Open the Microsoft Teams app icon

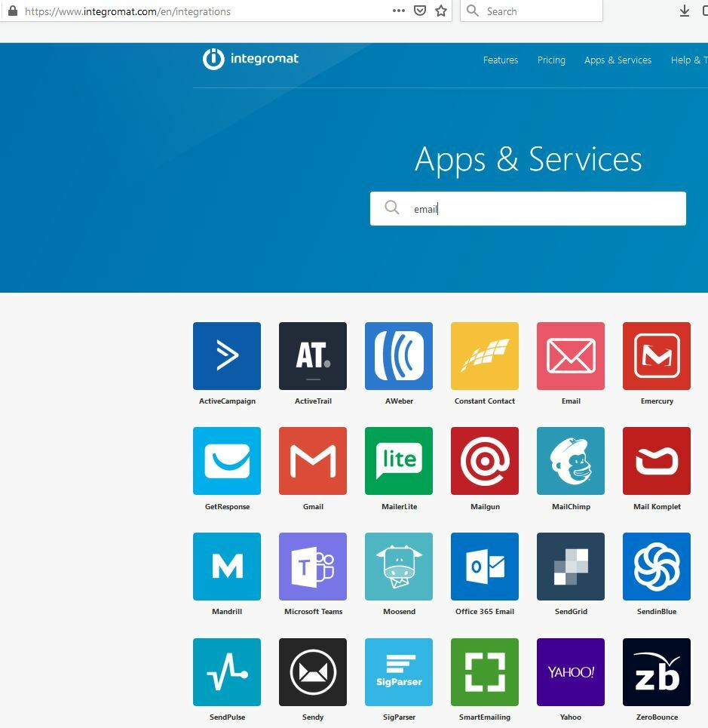313,567
